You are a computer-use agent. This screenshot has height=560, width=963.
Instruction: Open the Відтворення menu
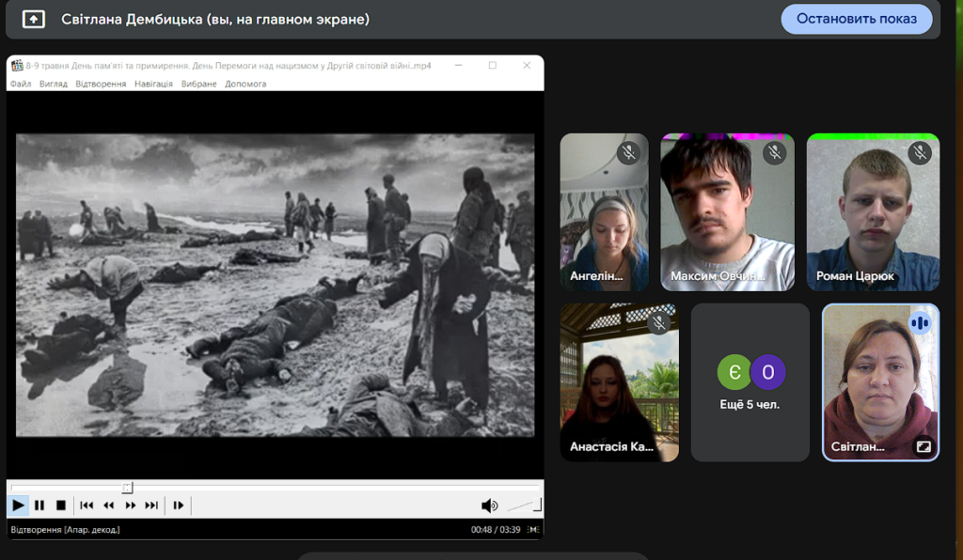tap(101, 84)
